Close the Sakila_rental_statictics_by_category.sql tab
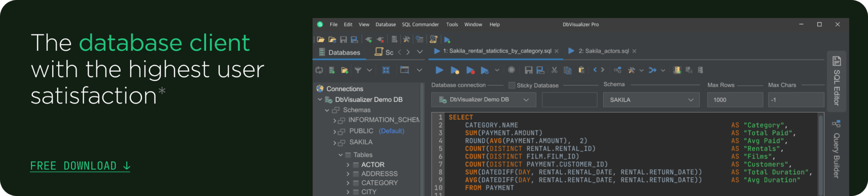This screenshot has height=196, width=868. (556, 51)
